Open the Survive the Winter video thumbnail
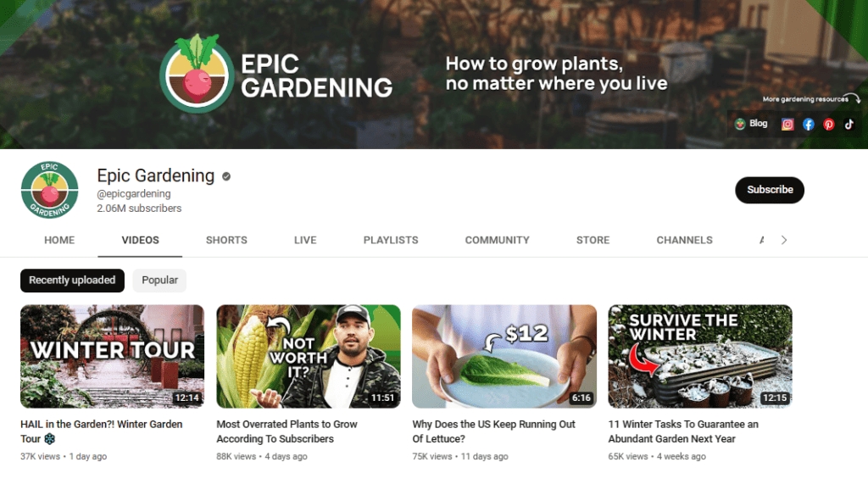The height and width of the screenshot is (484, 868). point(700,356)
